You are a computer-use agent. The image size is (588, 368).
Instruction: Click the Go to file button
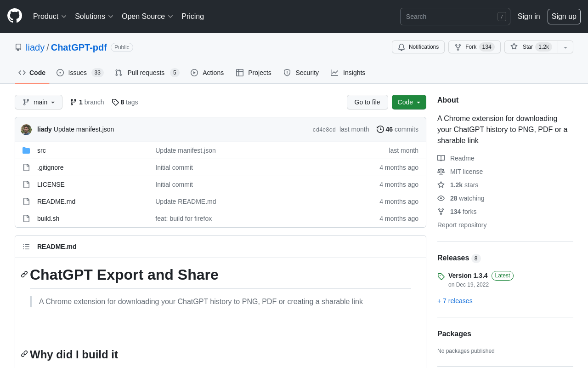367,102
